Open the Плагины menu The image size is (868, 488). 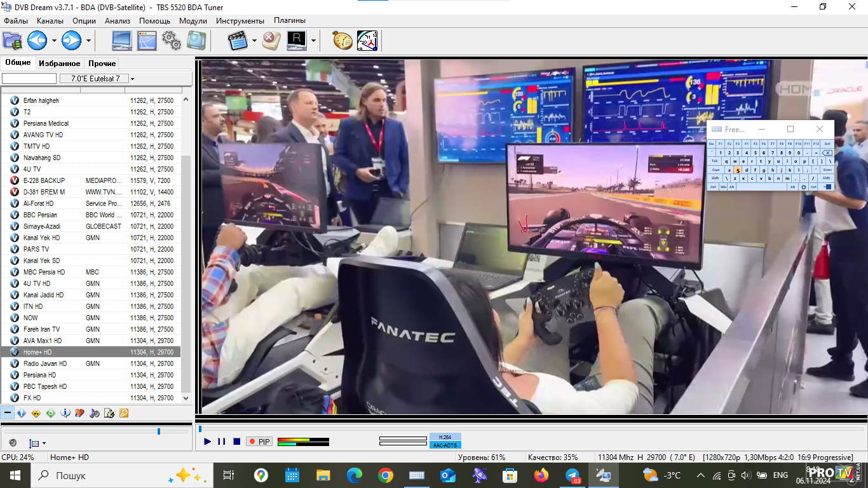pos(289,21)
